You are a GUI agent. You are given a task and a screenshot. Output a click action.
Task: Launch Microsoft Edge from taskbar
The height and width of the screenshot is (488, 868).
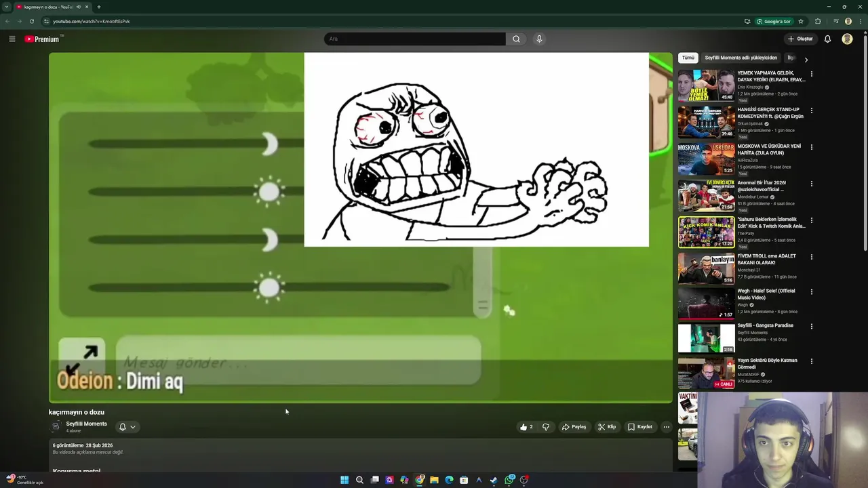[x=449, y=480]
